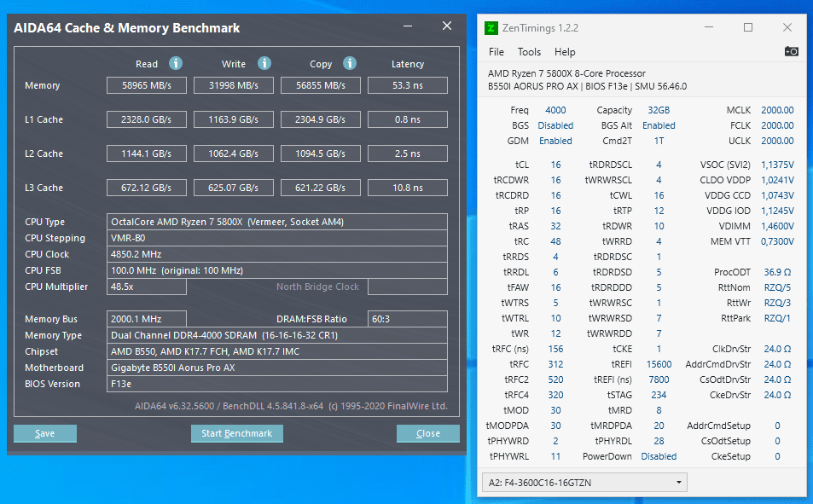The height and width of the screenshot is (504, 813).
Task: Click the BGS value Disabled in ZenTimings
Action: click(555, 125)
